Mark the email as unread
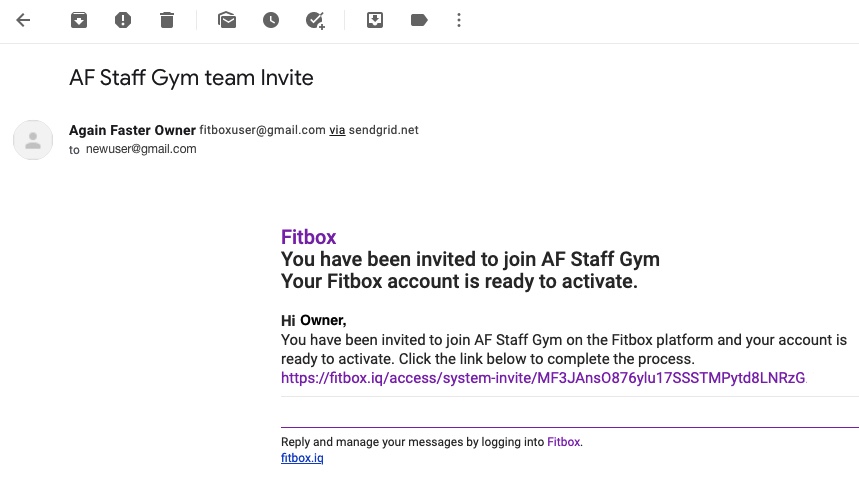Viewport: 859px width, 478px height. (x=227, y=20)
